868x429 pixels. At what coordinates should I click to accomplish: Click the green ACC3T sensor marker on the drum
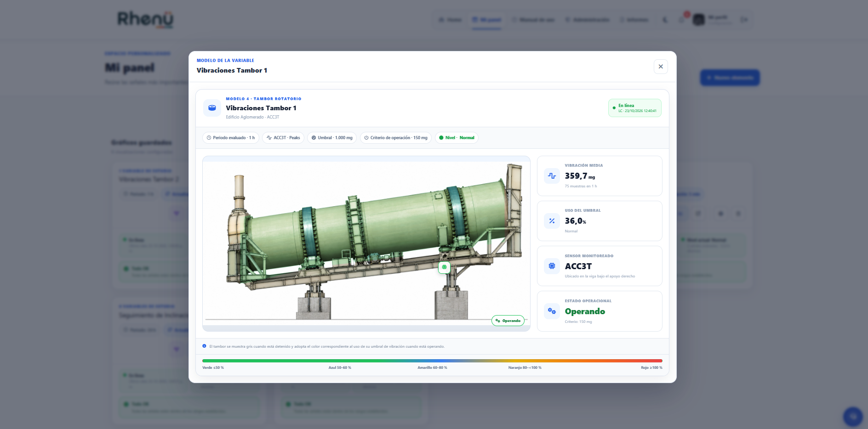point(444,267)
